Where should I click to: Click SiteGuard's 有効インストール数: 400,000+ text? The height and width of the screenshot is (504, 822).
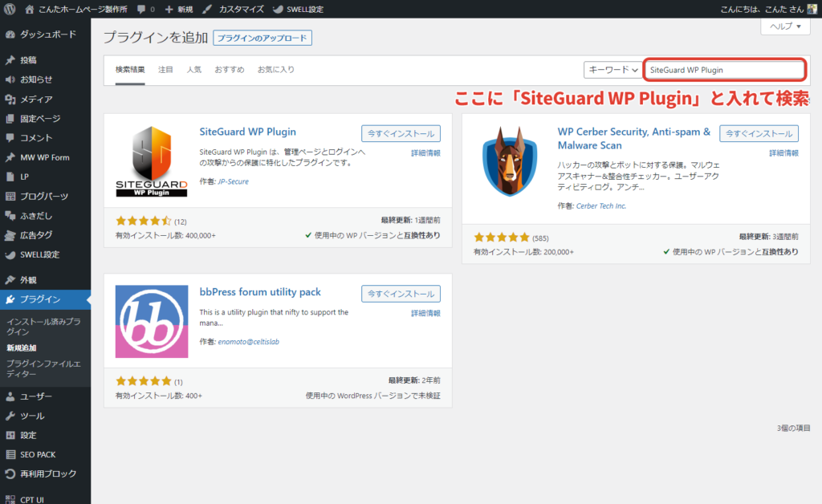[165, 236]
